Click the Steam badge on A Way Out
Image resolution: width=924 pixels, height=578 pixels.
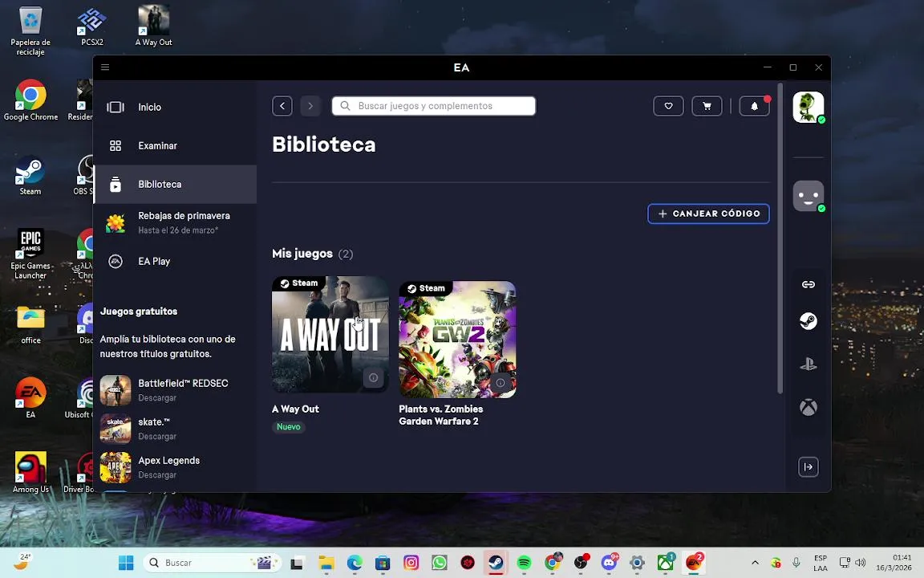pyautogui.click(x=298, y=283)
